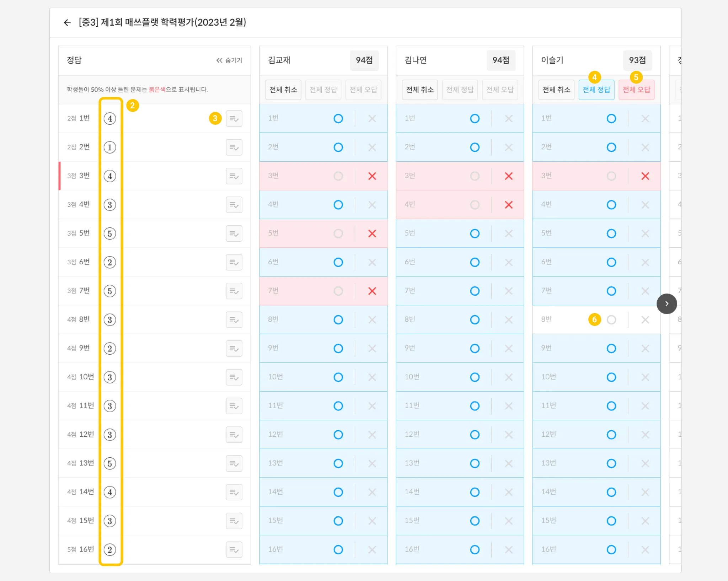Open answer detail icon for question 1
The height and width of the screenshot is (581, 728).
click(x=234, y=119)
